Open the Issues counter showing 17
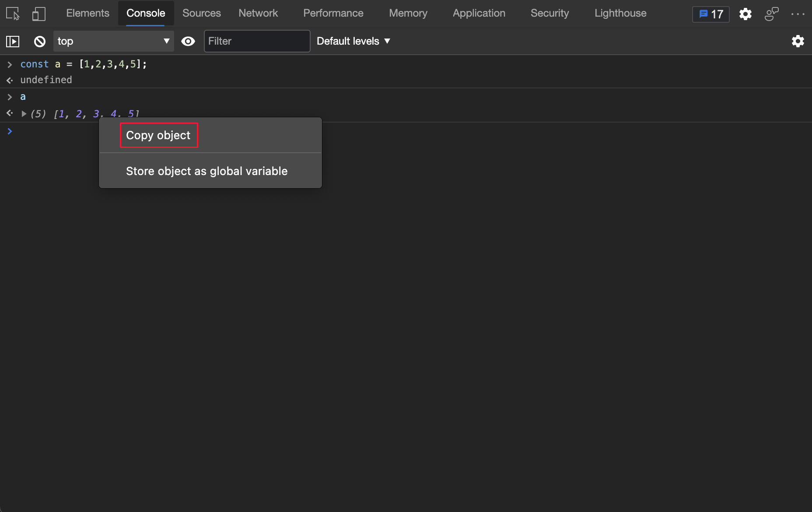Screen dimensions: 812x512 coord(710,14)
